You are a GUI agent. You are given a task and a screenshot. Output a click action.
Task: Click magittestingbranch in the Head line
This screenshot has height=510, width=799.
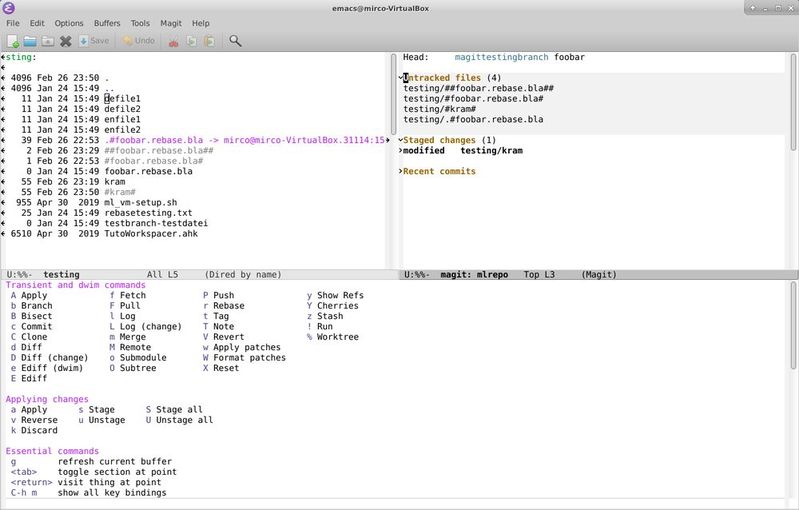click(501, 57)
